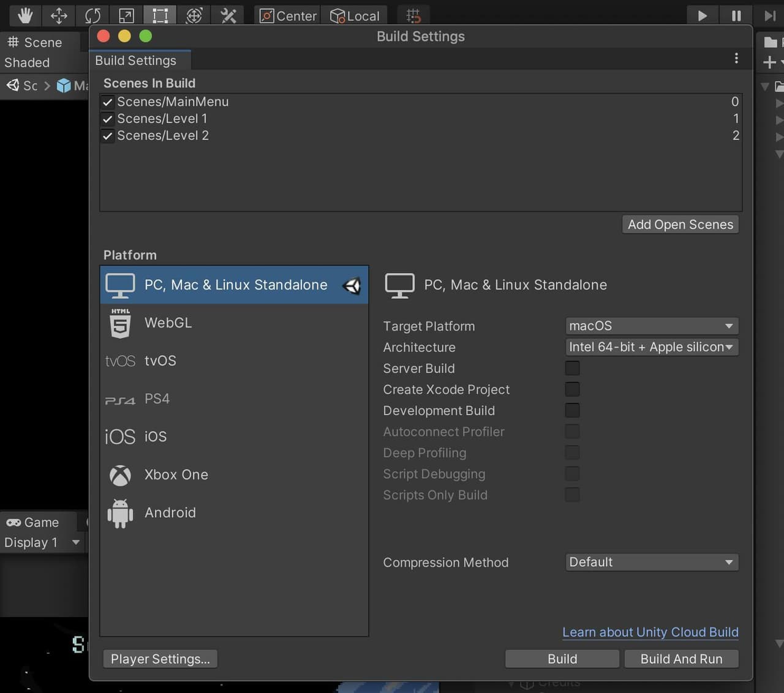Click the PS4 platform icon
The width and height of the screenshot is (784, 693).
[120, 400]
